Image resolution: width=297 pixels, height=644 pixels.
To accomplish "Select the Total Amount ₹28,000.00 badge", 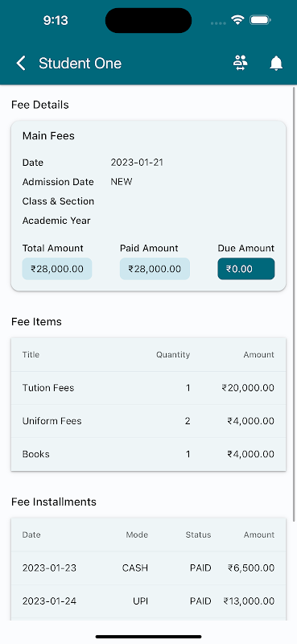I will (x=57, y=269).
